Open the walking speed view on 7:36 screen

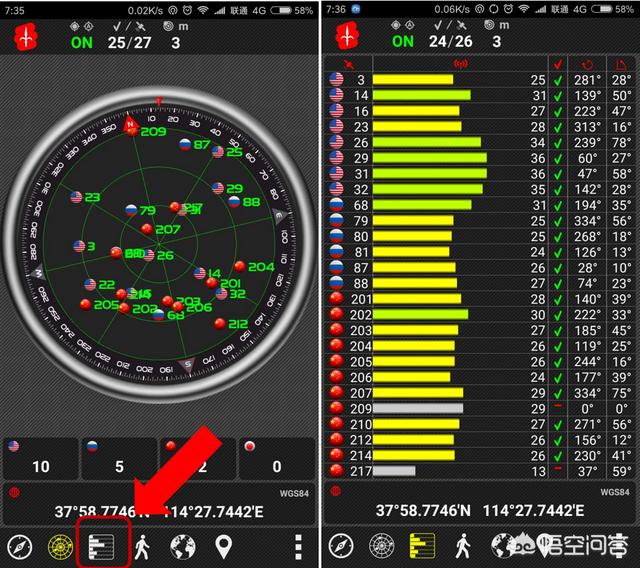click(x=462, y=546)
